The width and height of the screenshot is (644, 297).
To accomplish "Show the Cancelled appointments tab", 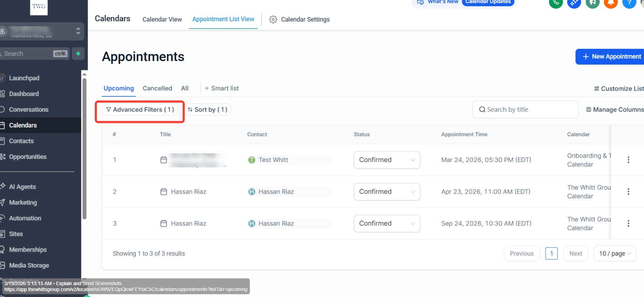I will tap(157, 88).
